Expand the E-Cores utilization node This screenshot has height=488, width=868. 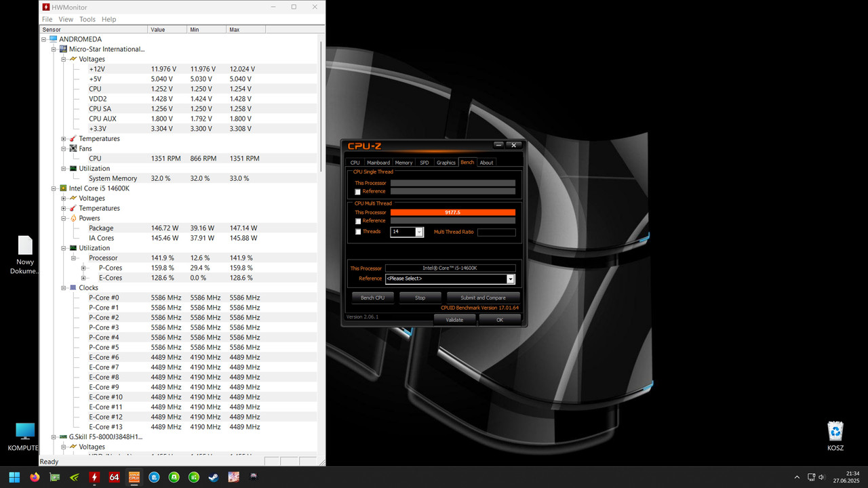pyautogui.click(x=83, y=278)
